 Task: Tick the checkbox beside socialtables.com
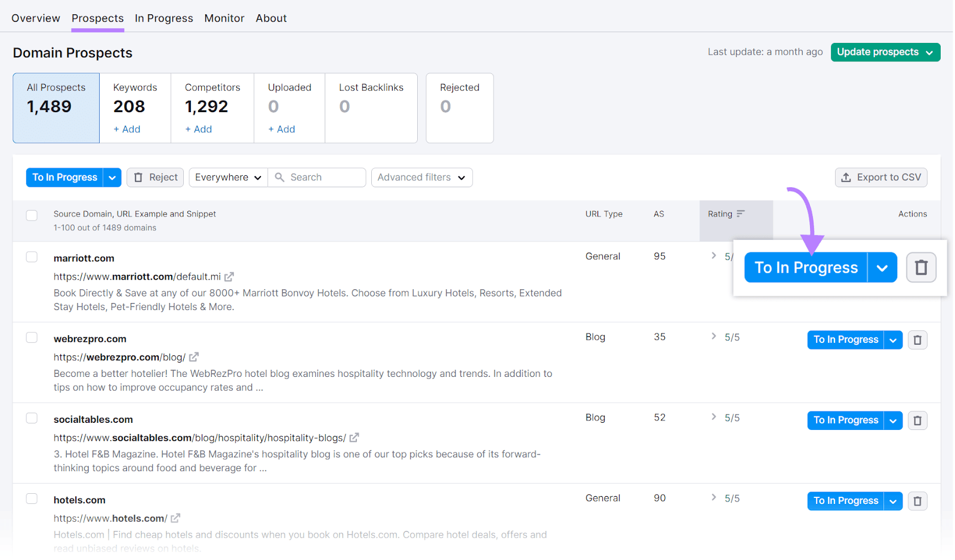coord(32,418)
